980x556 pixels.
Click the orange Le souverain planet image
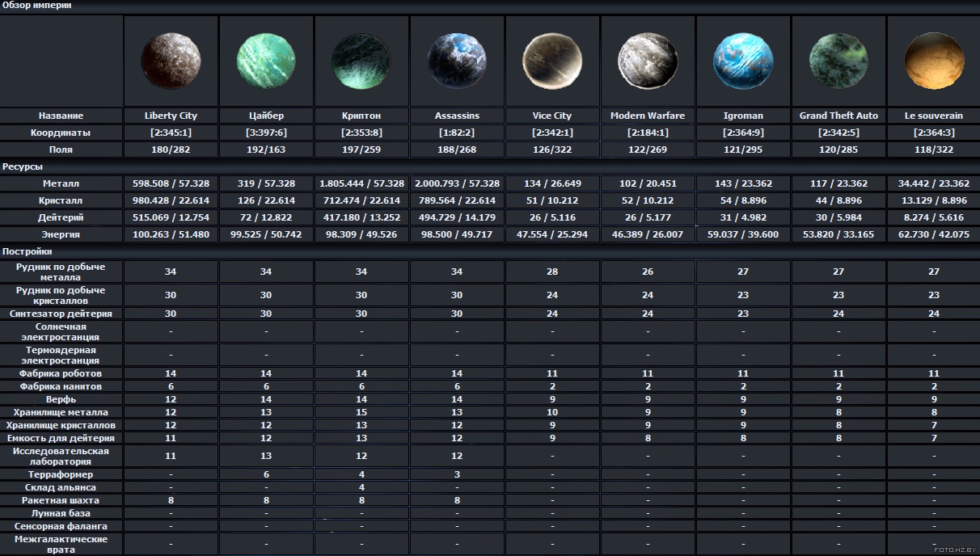(934, 61)
